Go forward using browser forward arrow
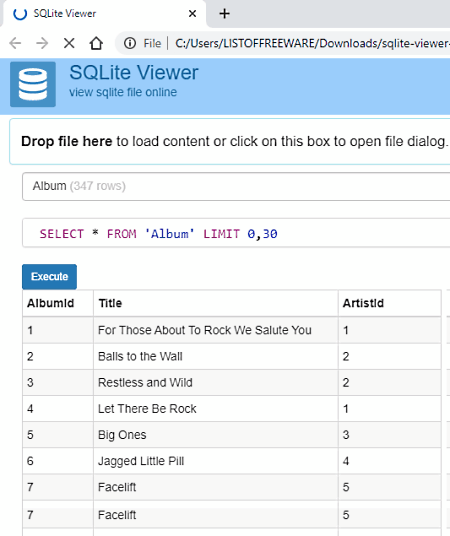 point(42,43)
